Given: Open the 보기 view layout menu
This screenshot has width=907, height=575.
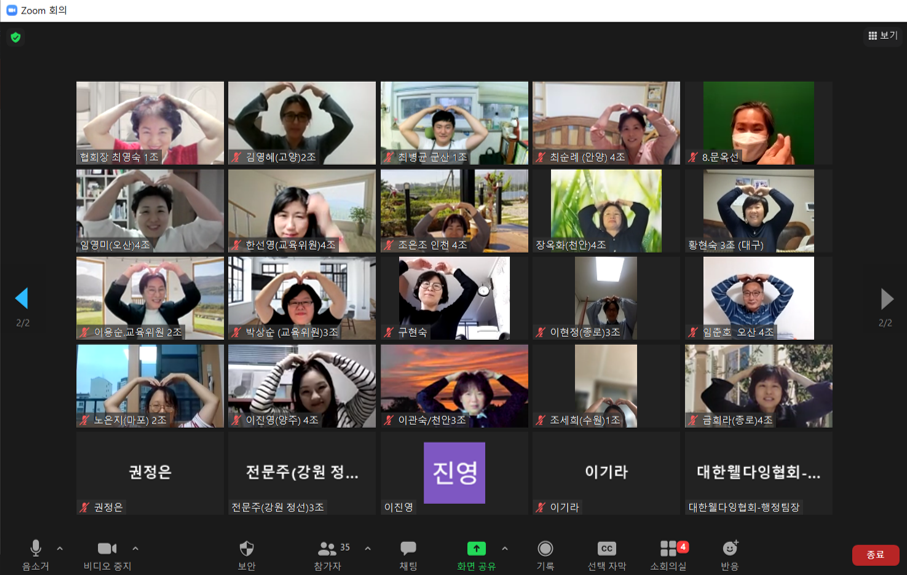Looking at the screenshot, I should [x=882, y=35].
